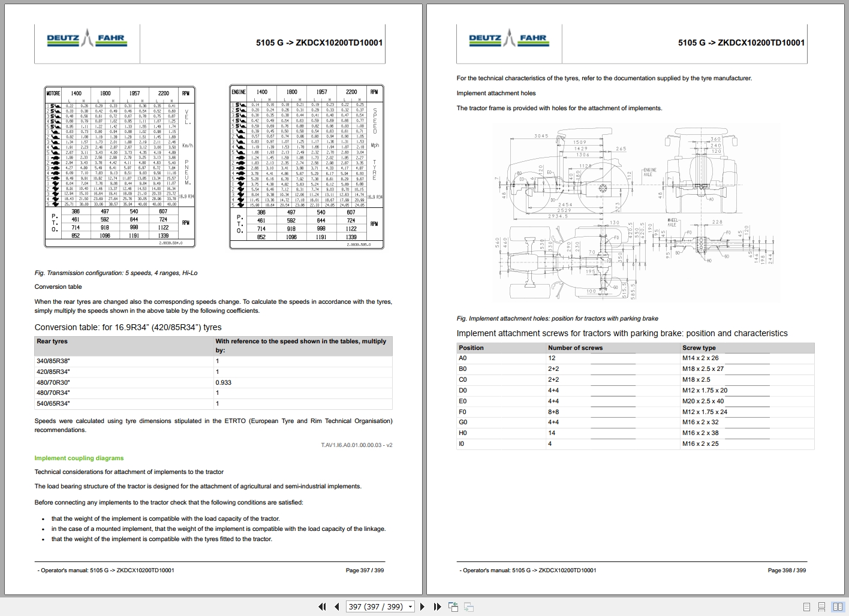Advance to the next page
849x616 pixels.
(423, 606)
